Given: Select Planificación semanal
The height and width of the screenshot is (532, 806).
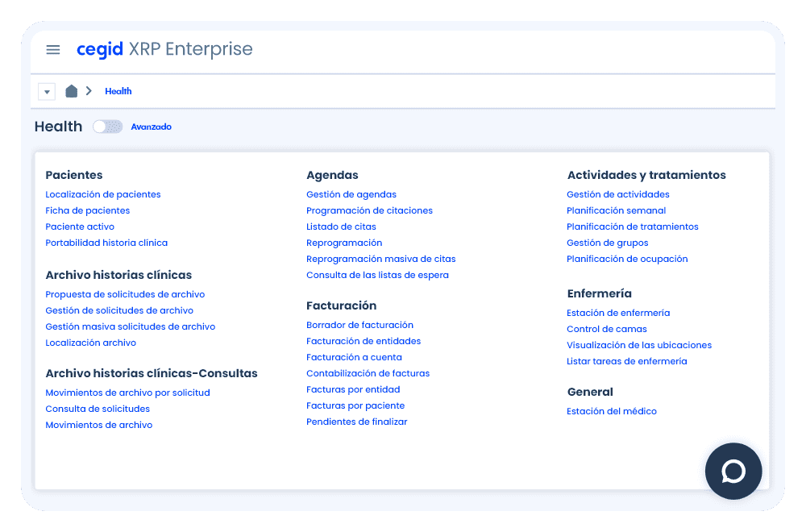Looking at the screenshot, I should click(x=616, y=210).
